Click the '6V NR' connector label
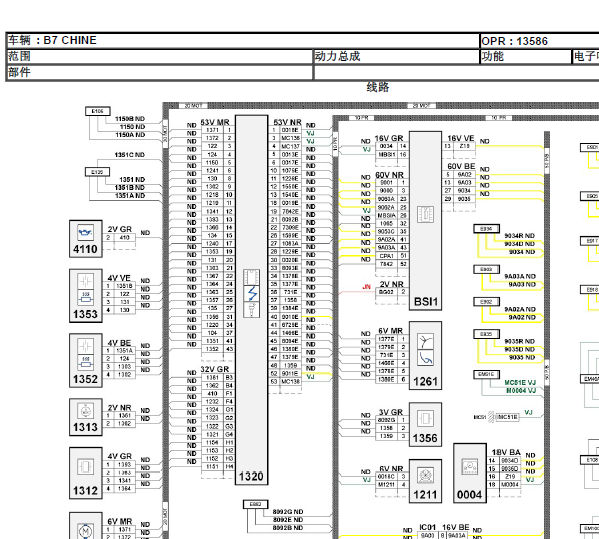 pyautogui.click(x=391, y=469)
